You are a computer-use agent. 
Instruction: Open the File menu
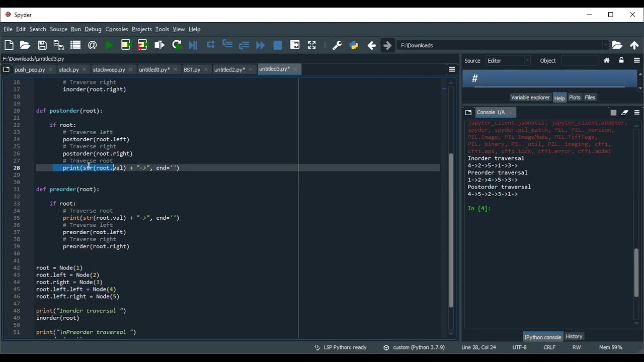(8, 29)
